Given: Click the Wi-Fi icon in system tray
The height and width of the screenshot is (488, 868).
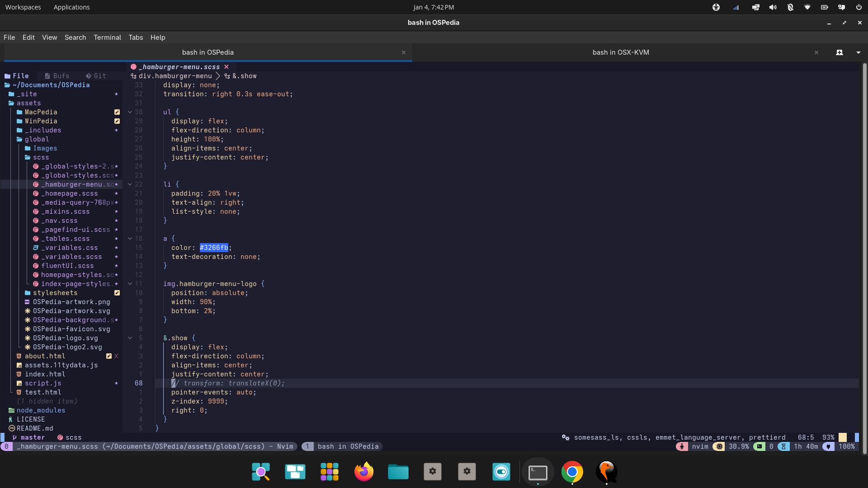Looking at the screenshot, I should [807, 7].
